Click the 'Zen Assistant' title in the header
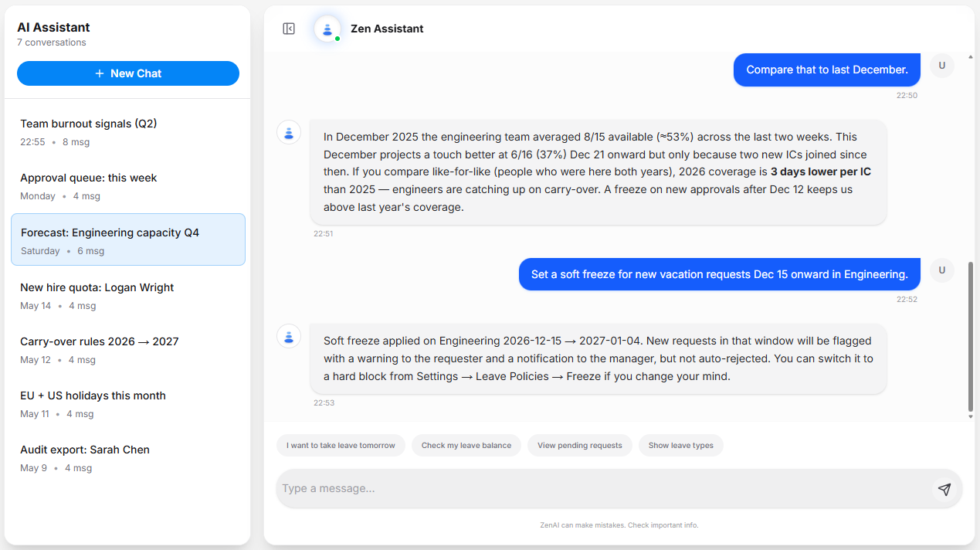Image resolution: width=980 pixels, height=550 pixels. point(387,29)
